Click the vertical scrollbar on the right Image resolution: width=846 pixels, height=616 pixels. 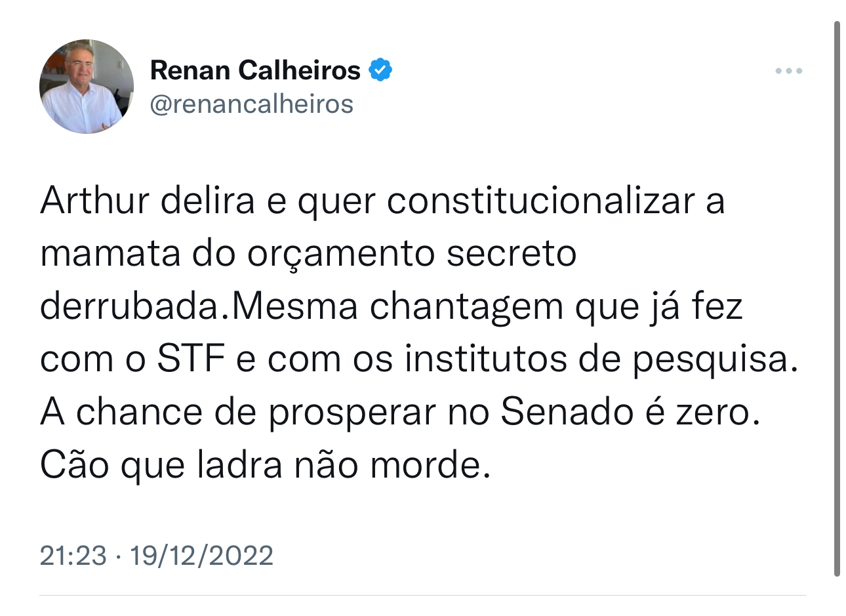point(837,298)
